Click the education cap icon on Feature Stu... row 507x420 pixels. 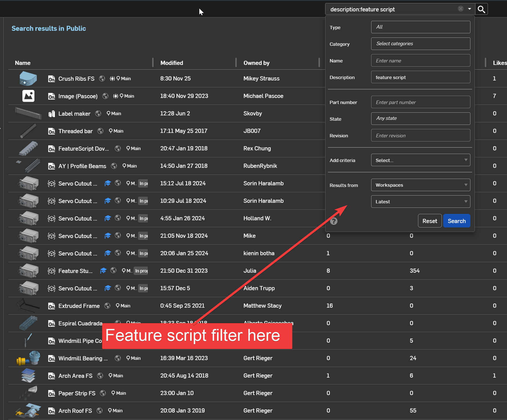pyautogui.click(x=103, y=271)
